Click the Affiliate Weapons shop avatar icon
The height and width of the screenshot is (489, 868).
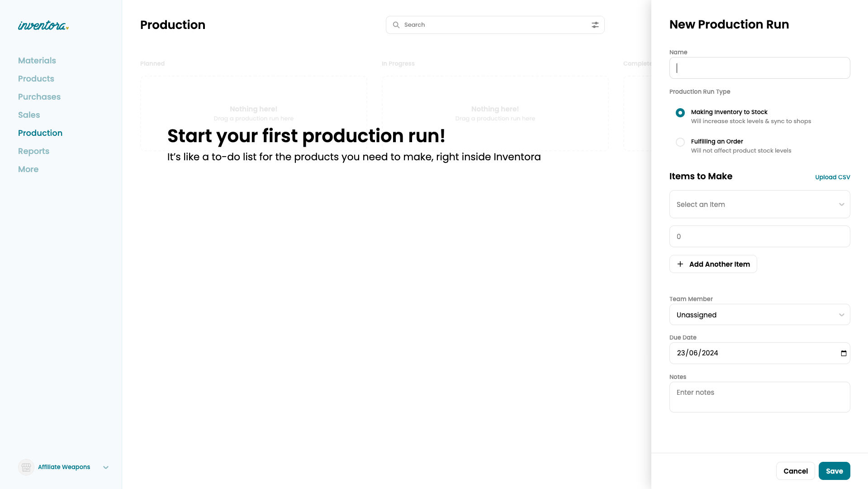coord(26,467)
